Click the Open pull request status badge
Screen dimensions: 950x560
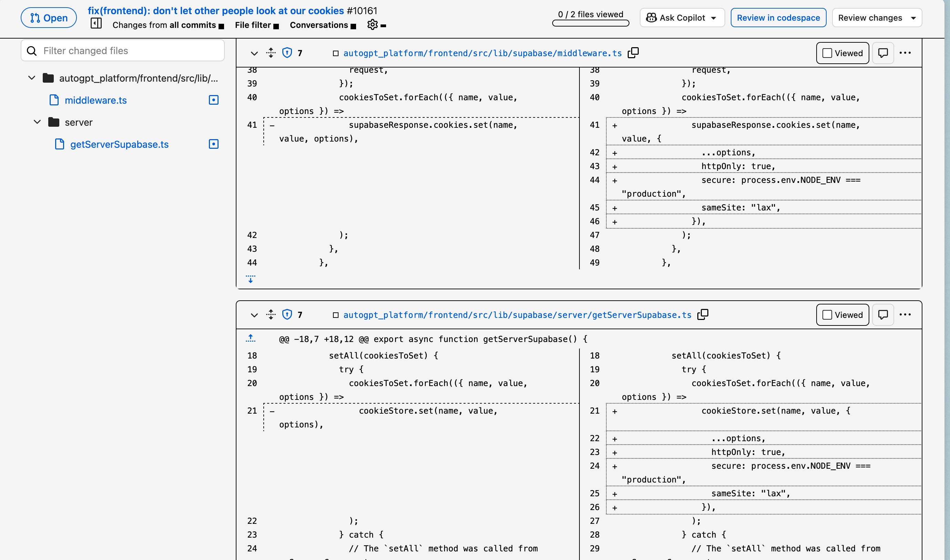coord(49,18)
